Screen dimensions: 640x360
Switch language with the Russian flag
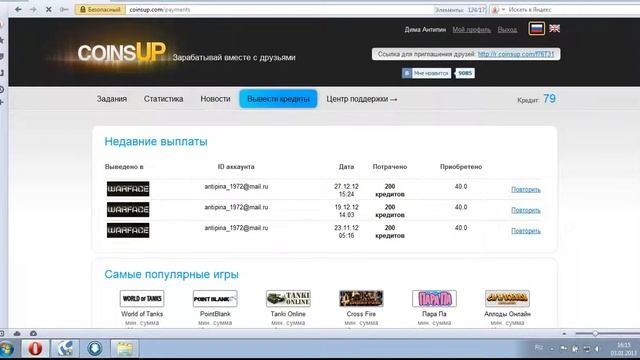536,29
